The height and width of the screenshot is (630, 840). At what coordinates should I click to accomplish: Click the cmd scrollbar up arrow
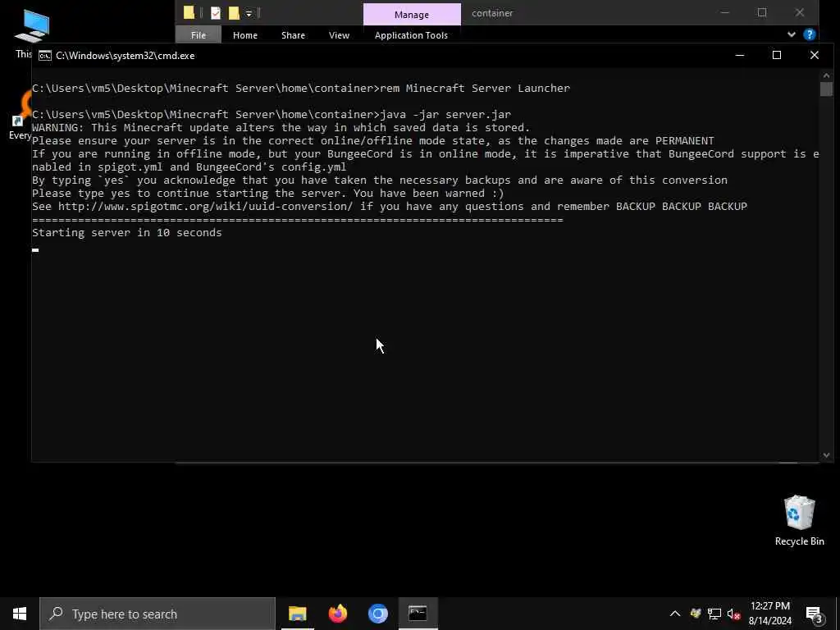tap(826, 75)
